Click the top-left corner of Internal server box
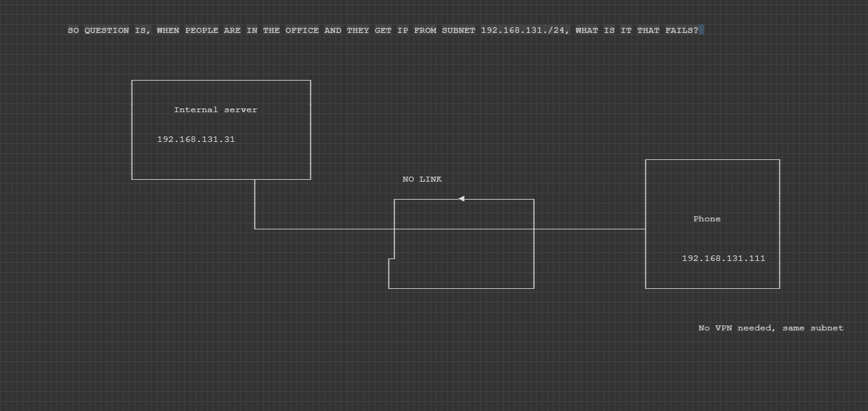868x411 pixels. (132, 81)
